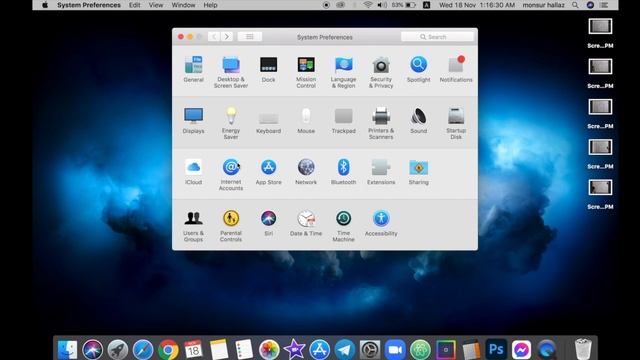Open Launchpad rocket in the Dock
The width and height of the screenshot is (640, 360).
tap(118, 349)
